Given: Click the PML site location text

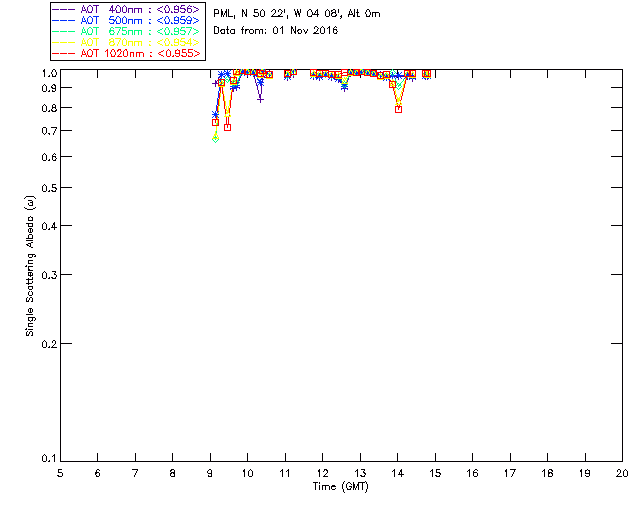Looking at the screenshot, I should (x=297, y=14).
